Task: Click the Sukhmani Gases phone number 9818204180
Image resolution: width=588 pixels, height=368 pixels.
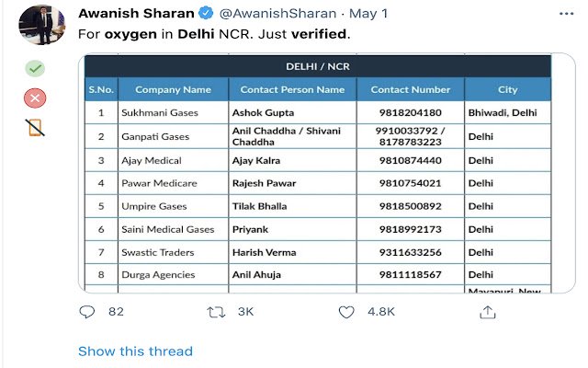Action: [x=411, y=112]
